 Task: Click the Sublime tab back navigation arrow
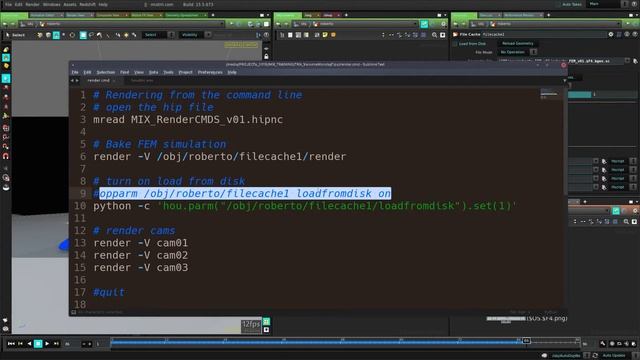point(73,80)
